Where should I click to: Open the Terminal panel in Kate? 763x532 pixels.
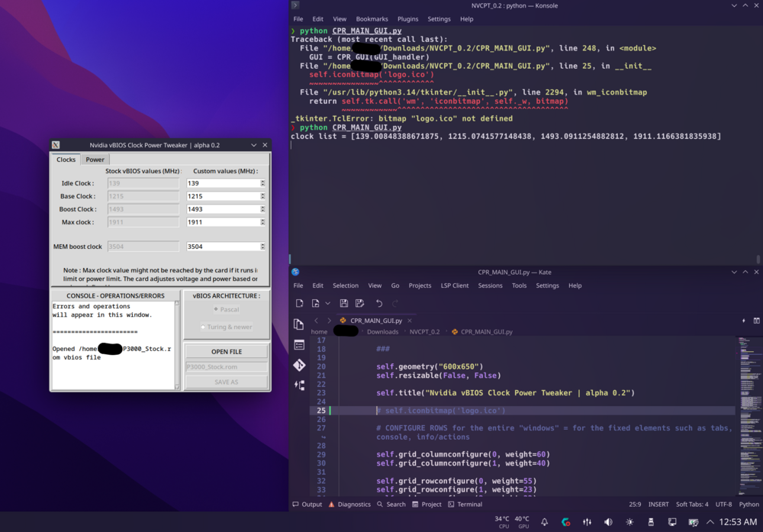[x=465, y=505]
